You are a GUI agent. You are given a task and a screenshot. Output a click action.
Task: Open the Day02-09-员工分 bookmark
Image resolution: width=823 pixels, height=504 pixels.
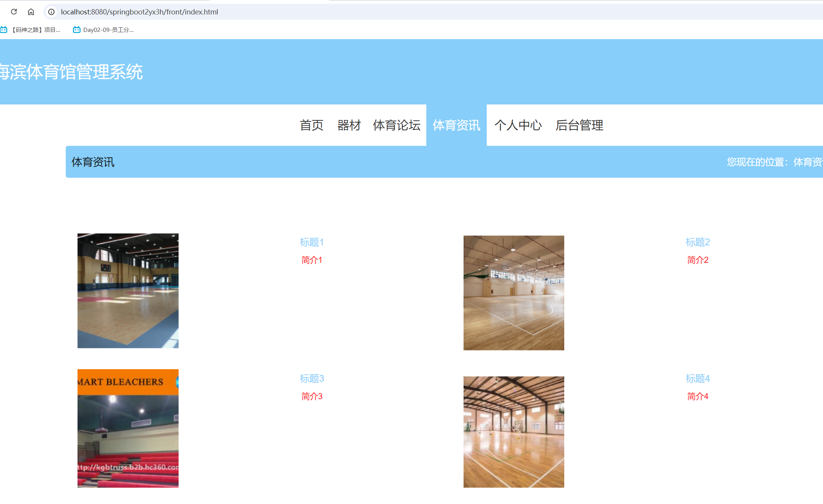pyautogui.click(x=103, y=29)
